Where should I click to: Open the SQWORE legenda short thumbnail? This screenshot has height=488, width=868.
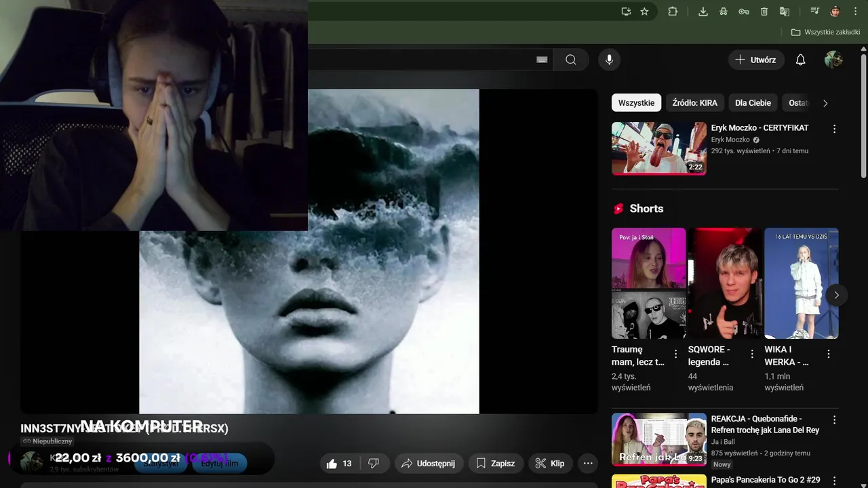pos(725,283)
